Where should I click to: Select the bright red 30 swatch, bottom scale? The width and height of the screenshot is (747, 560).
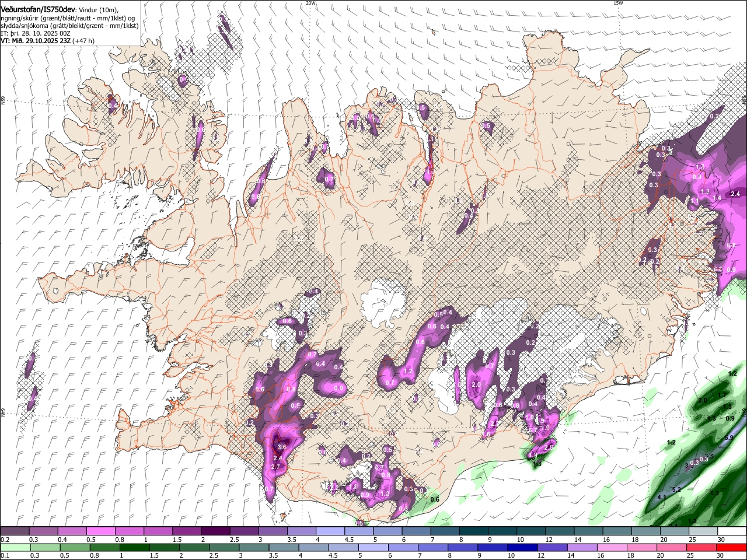coord(732,548)
